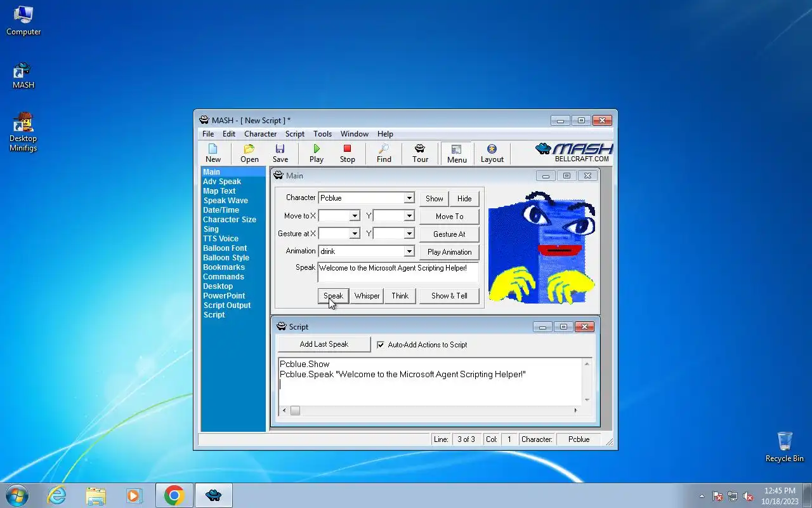Open a script with the Open toolbar icon
The image size is (812, 508).
pos(249,153)
